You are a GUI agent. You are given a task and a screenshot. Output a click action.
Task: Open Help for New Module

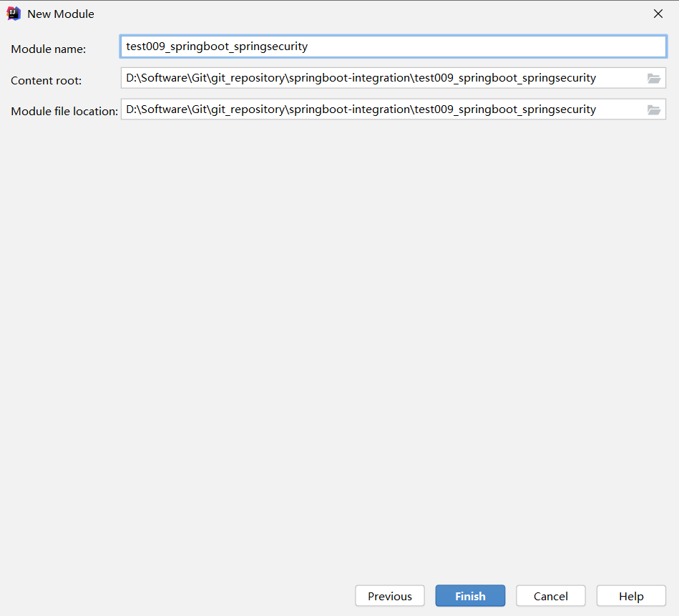click(631, 596)
